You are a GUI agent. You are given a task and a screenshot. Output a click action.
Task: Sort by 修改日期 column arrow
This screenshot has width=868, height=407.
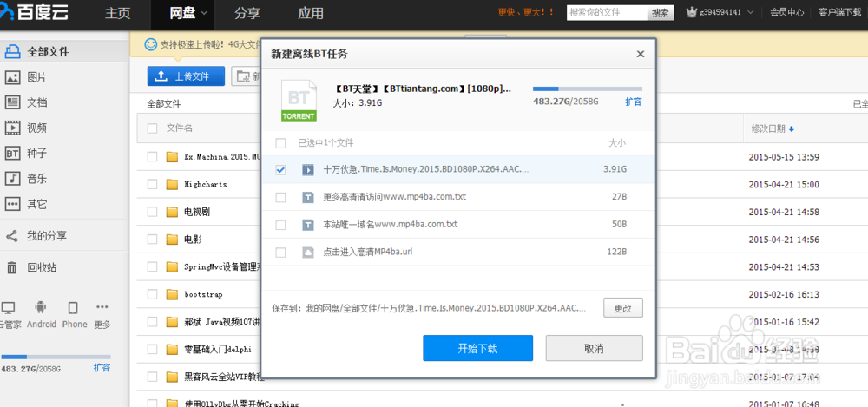tap(792, 129)
